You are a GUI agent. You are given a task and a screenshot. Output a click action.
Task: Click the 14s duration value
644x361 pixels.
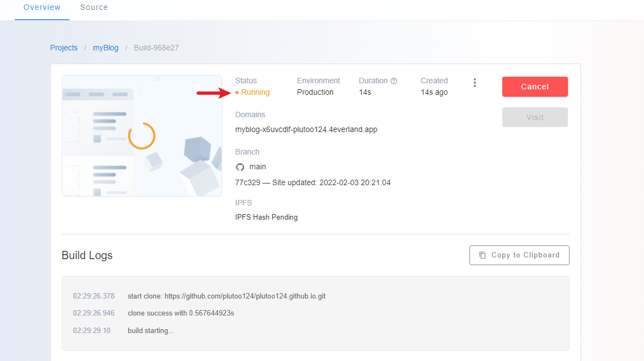coord(365,93)
